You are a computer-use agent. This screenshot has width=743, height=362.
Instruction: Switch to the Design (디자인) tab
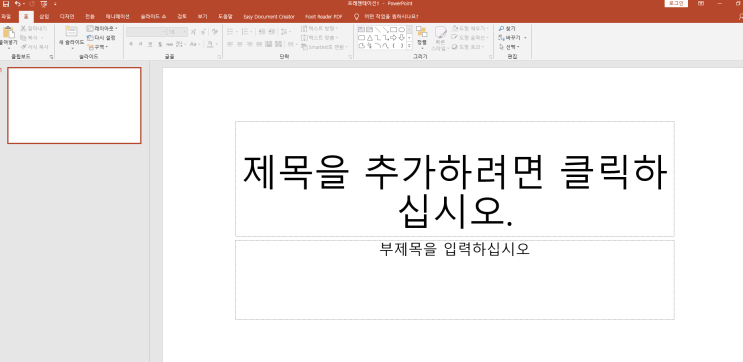[x=67, y=17]
